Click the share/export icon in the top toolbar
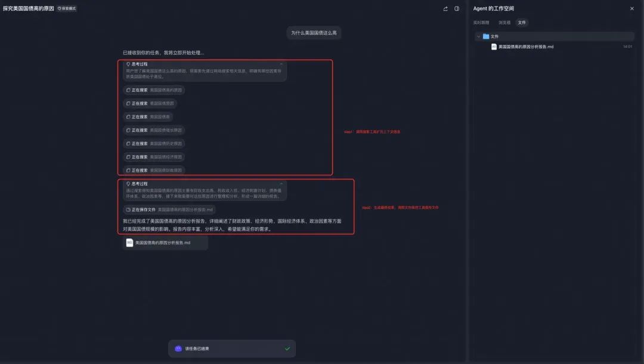 click(445, 8)
